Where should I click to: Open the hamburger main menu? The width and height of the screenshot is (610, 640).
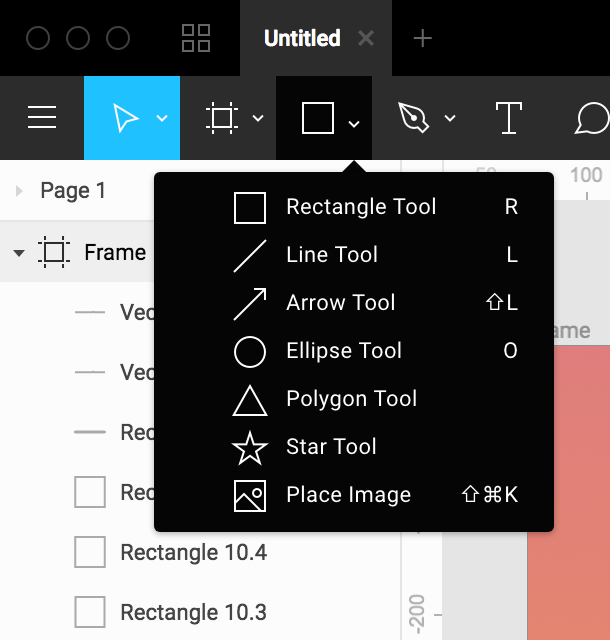pos(42,118)
